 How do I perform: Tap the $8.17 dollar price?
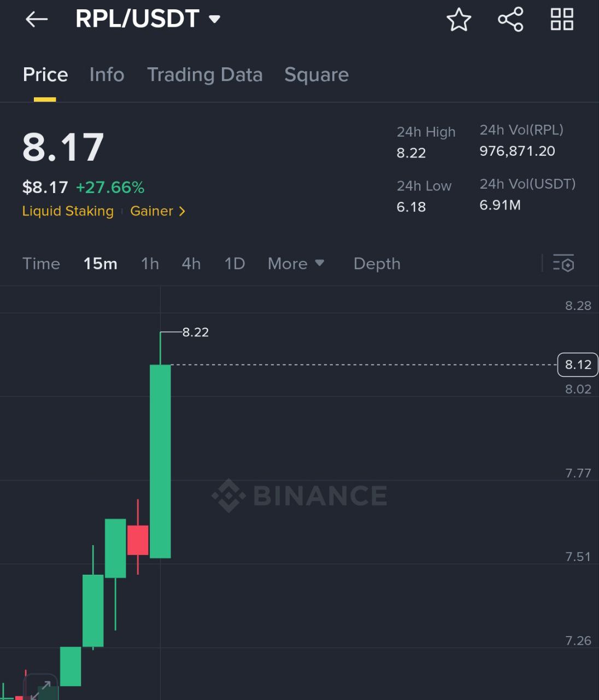(45, 188)
